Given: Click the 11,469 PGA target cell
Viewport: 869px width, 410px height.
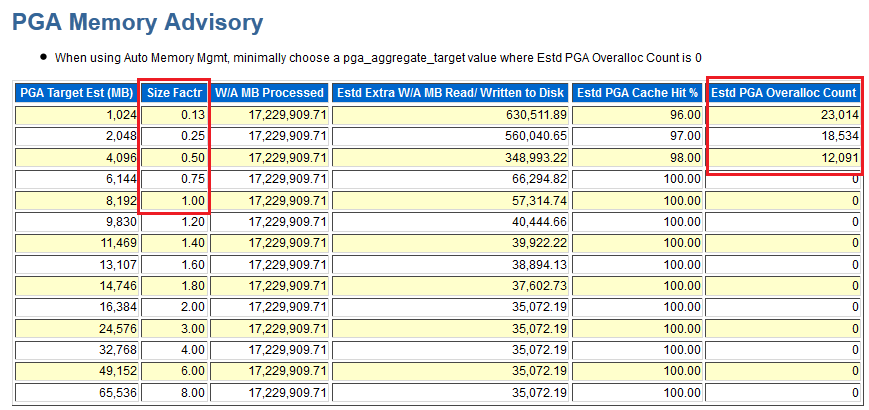Looking at the screenshot, I should click(x=77, y=243).
